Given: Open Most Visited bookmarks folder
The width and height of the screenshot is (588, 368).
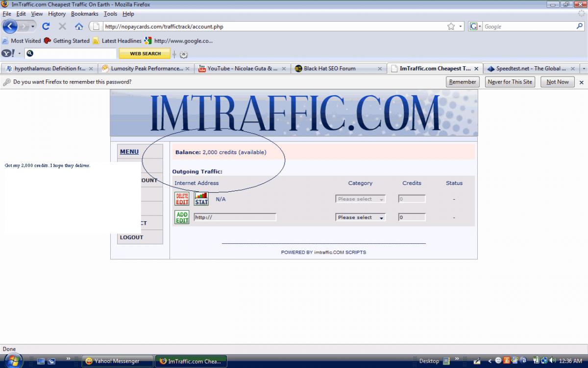Looking at the screenshot, I should click(22, 41).
